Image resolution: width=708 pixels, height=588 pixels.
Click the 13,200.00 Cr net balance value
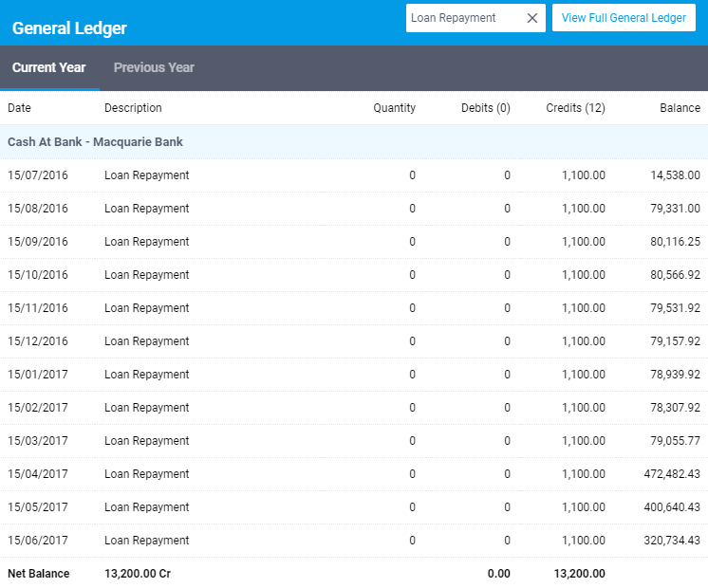pos(138,574)
